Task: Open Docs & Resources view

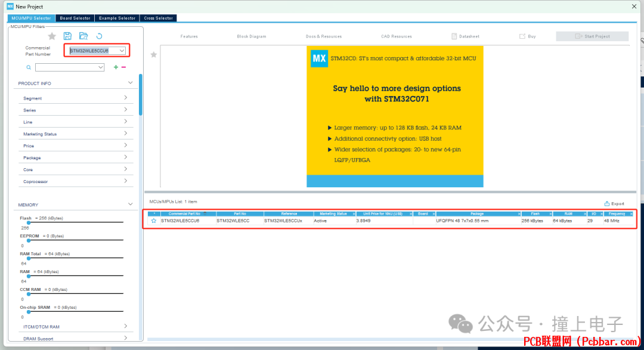Action: (324, 36)
